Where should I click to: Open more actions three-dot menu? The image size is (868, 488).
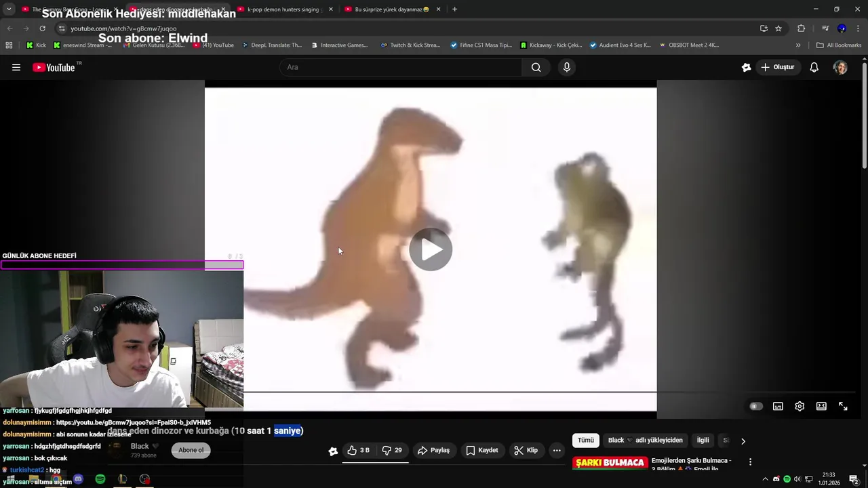(557, 450)
